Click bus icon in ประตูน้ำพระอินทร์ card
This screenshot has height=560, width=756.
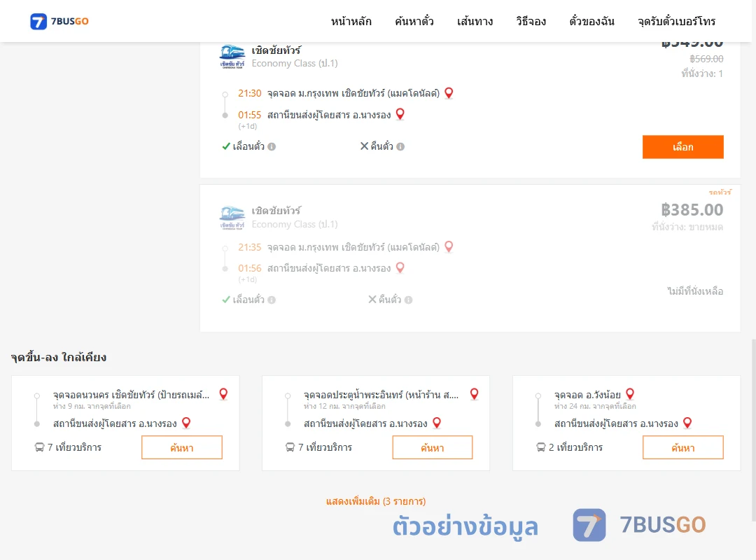290,447
